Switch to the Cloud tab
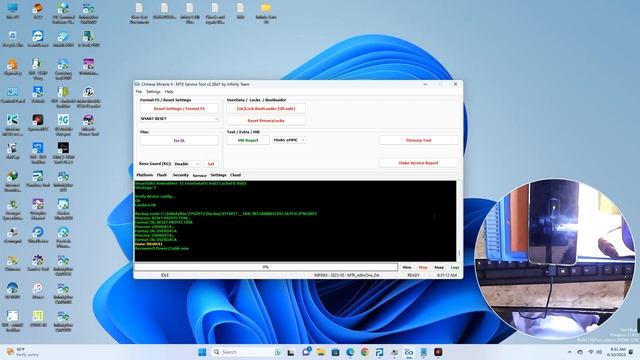This screenshot has width=640, height=360. click(x=236, y=175)
